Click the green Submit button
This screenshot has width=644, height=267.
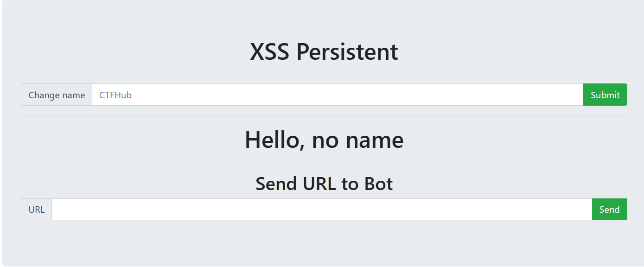pyautogui.click(x=605, y=95)
